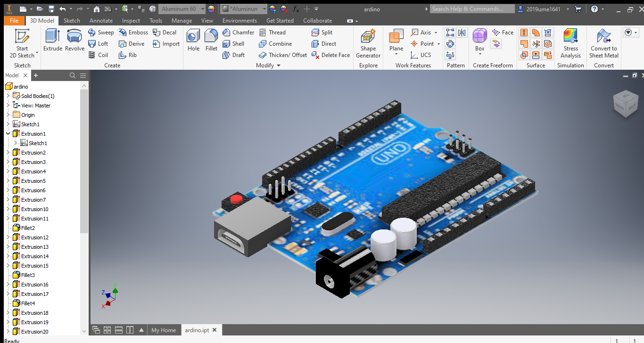Select Extrusion10 in the model tree
The image size is (644, 343).
click(x=34, y=209)
